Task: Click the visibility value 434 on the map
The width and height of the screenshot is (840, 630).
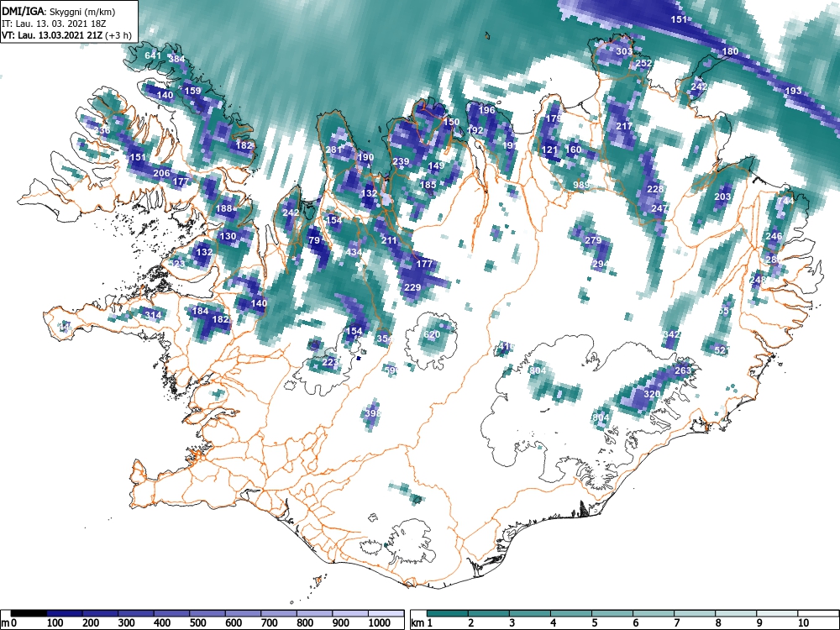Action: [354, 252]
